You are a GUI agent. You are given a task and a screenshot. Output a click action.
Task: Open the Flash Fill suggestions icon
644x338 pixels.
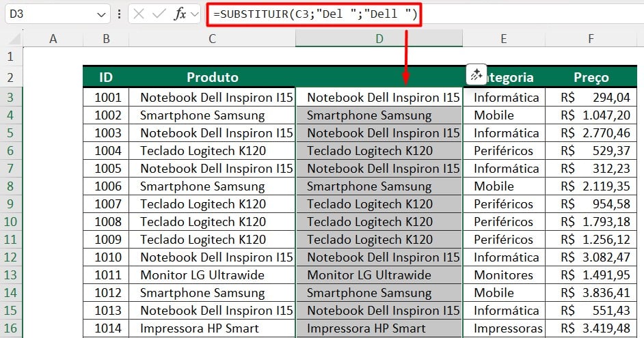[x=477, y=74]
